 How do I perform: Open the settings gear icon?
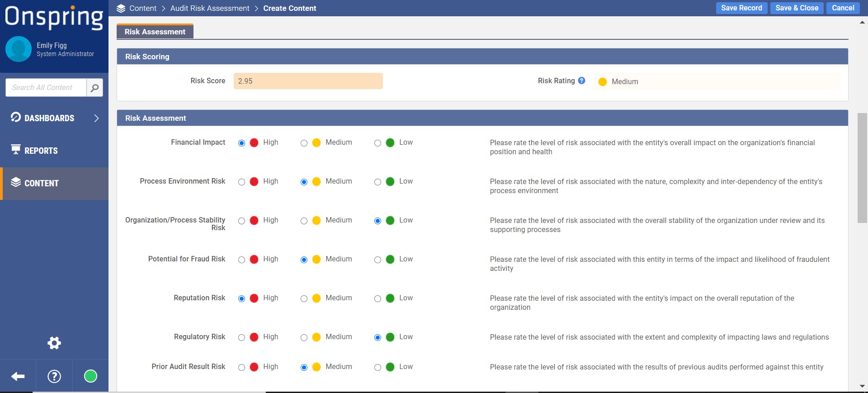(54, 343)
